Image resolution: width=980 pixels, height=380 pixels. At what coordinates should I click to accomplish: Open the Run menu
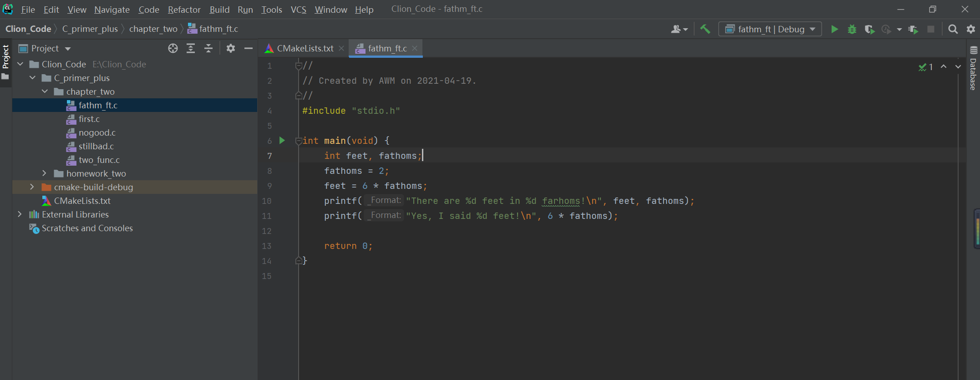click(x=245, y=10)
